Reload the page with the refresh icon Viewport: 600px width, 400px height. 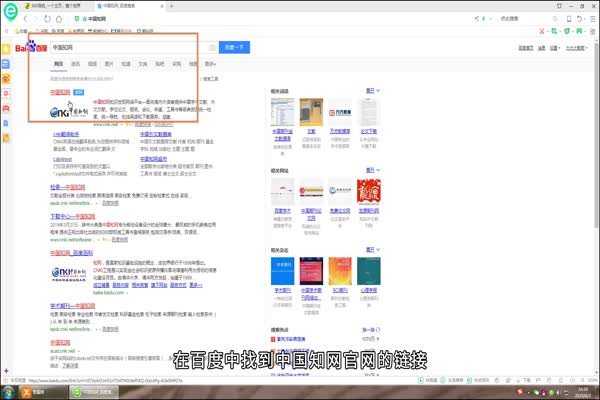pyautogui.click(x=47, y=19)
